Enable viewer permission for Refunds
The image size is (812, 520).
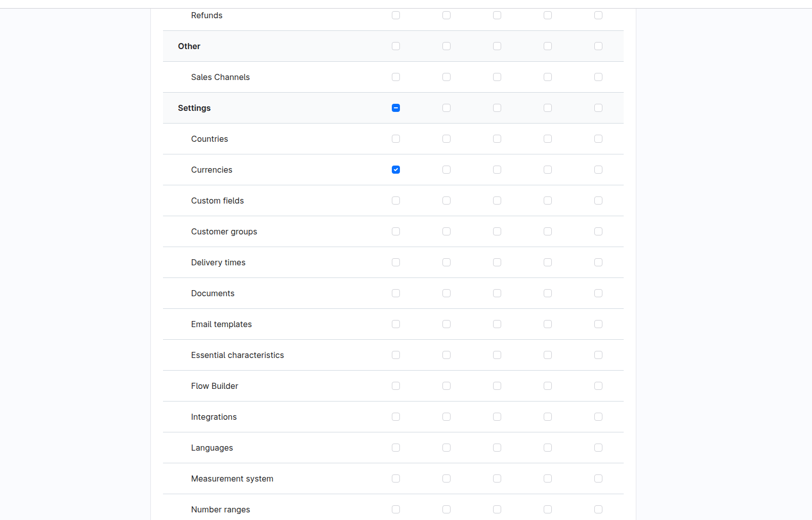pos(396,15)
